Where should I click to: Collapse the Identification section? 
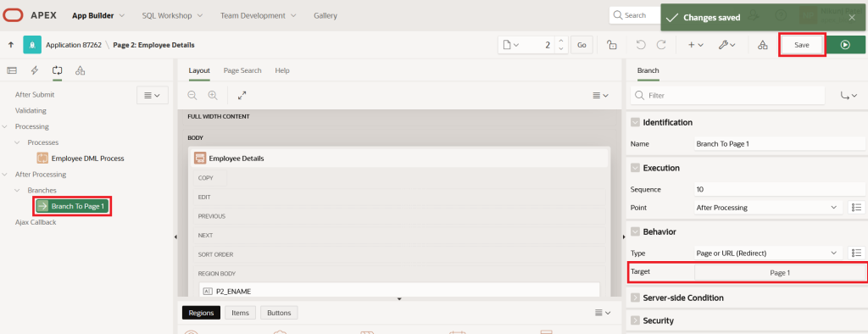635,122
